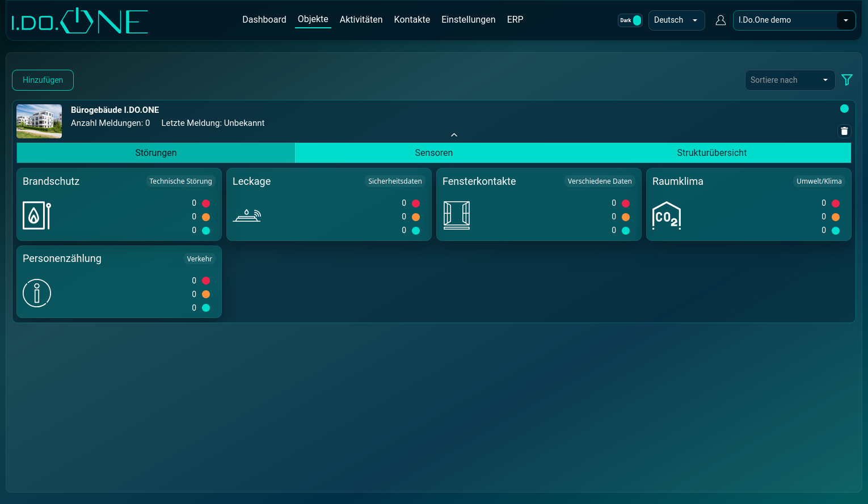Screen dimensions: 868x504
Task: Switch to the Strukturübersicht tab
Action: 712,153
